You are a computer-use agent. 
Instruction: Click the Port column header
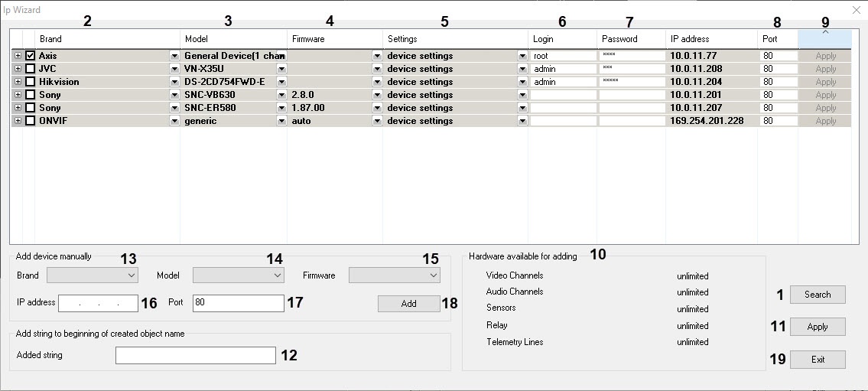click(778, 39)
